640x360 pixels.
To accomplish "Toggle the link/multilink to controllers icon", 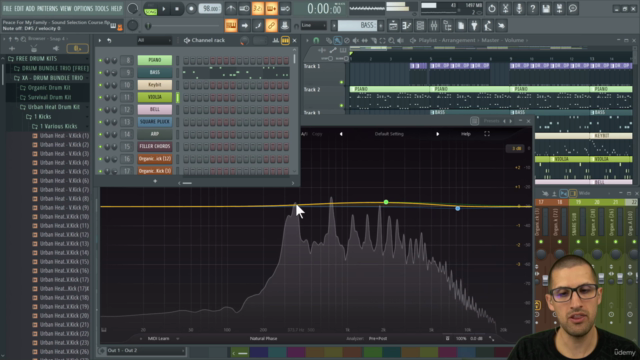I will tap(271, 26).
